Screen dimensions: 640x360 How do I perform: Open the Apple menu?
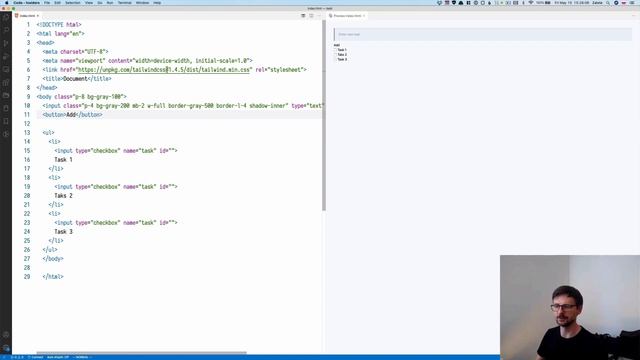[6, 3]
